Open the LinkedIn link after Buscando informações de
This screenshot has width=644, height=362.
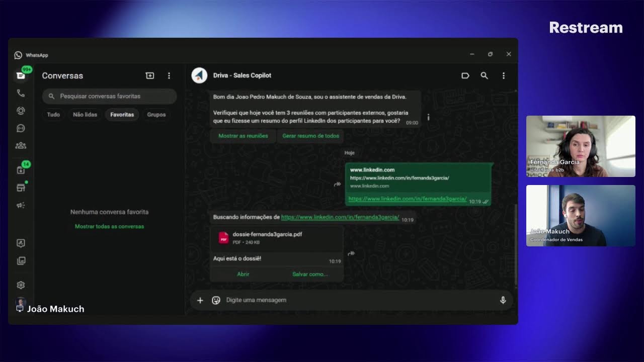(x=340, y=217)
